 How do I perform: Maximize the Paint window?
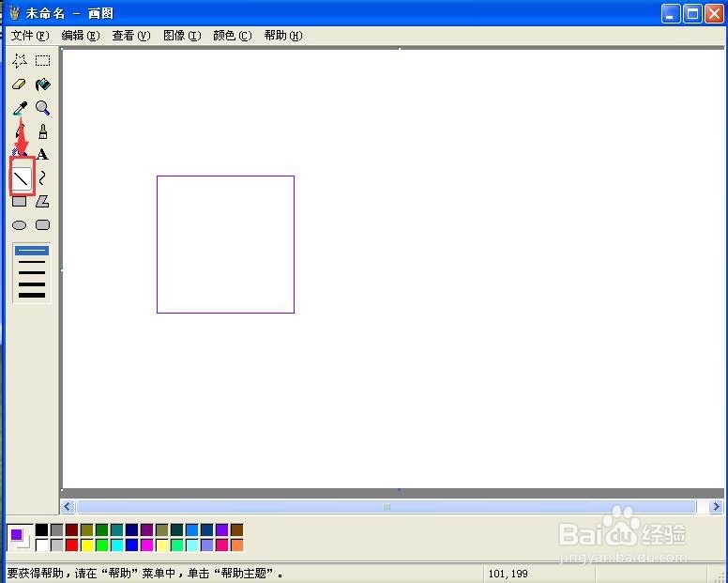coord(692,13)
